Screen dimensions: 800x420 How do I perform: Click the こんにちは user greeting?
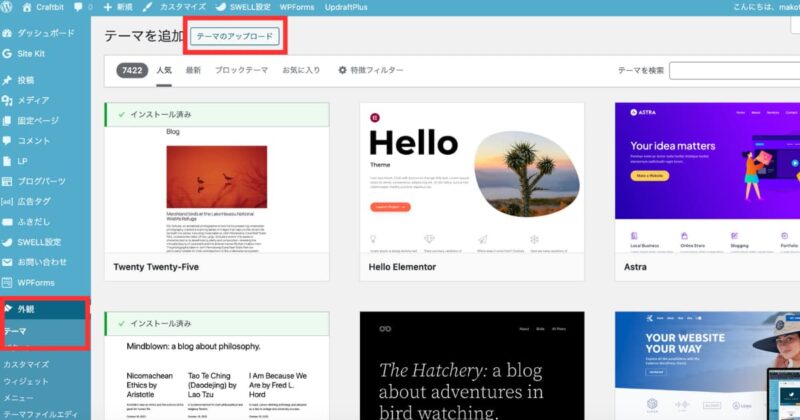pyautogui.click(x=766, y=7)
